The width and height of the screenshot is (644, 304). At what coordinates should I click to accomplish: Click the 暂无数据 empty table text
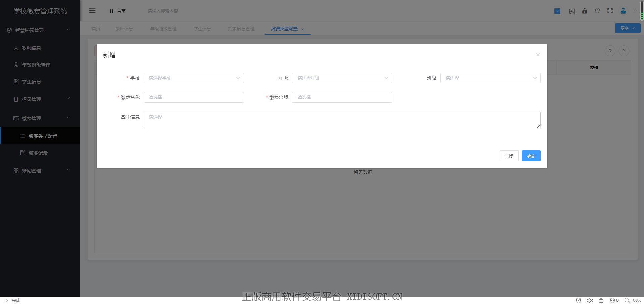pos(363,172)
